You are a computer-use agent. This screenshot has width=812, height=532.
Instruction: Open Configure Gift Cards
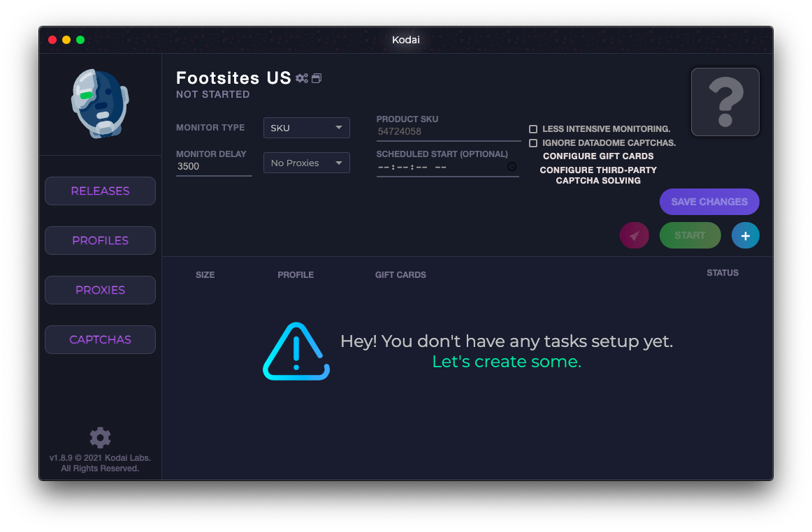598,156
